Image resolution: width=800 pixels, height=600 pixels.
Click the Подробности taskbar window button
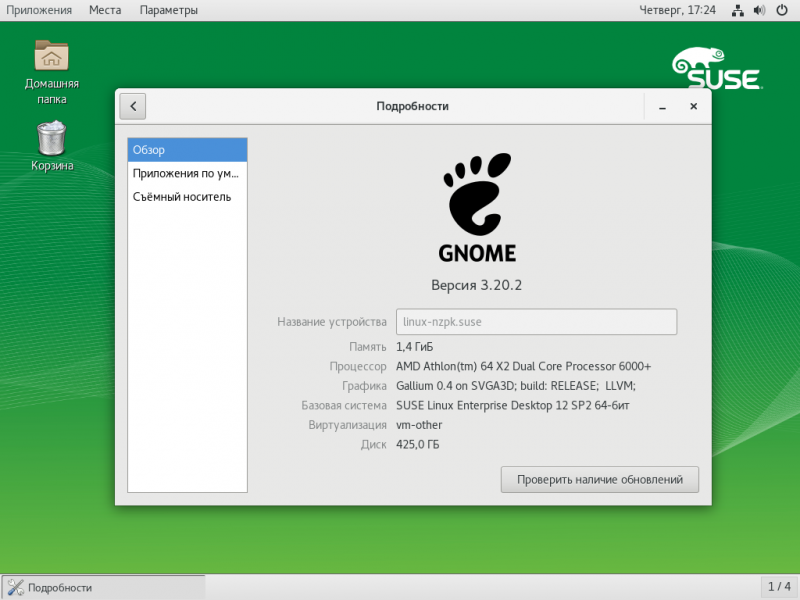click(104, 588)
